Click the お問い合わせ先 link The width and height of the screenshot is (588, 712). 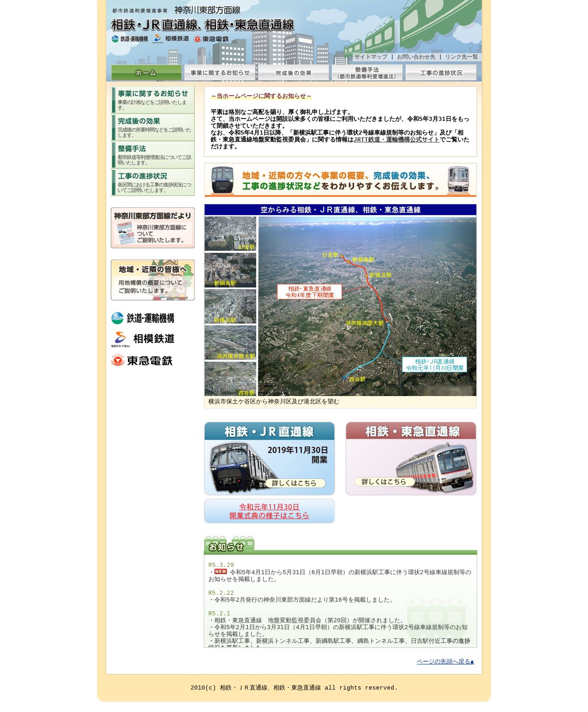[x=416, y=57]
